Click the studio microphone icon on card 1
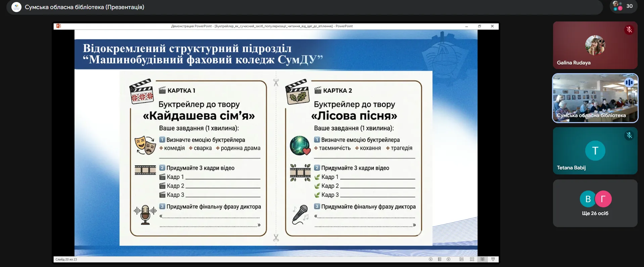This screenshot has height=267, width=644. [145, 214]
